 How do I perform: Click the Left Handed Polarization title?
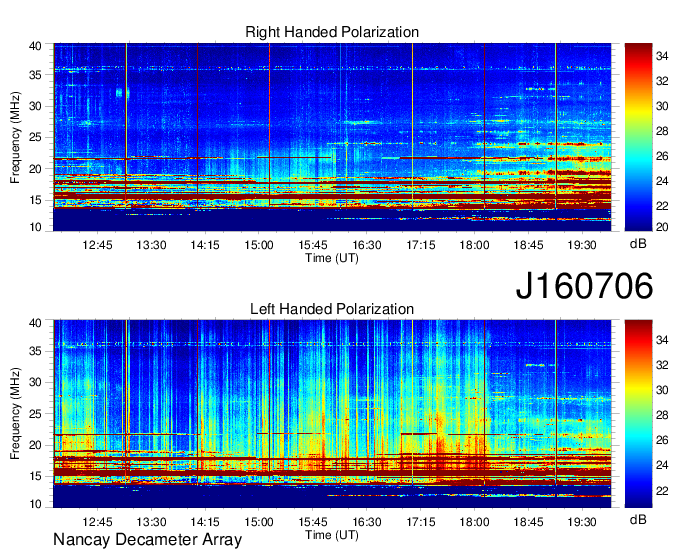coord(332,309)
